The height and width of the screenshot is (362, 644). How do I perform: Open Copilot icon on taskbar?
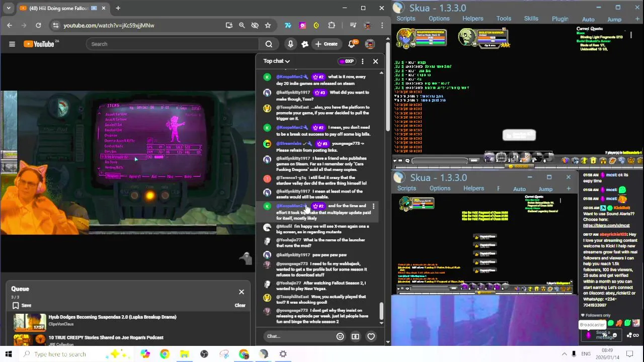click(145, 354)
